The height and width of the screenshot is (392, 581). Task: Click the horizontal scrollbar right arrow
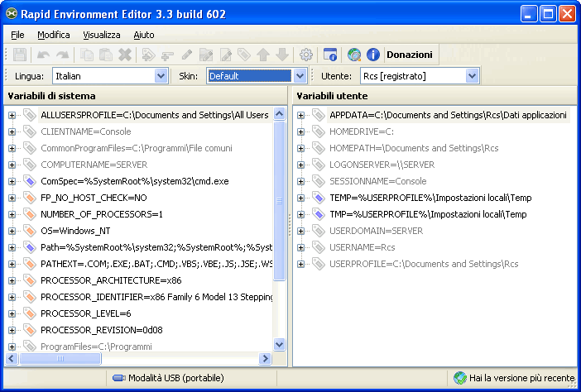(x=265, y=358)
